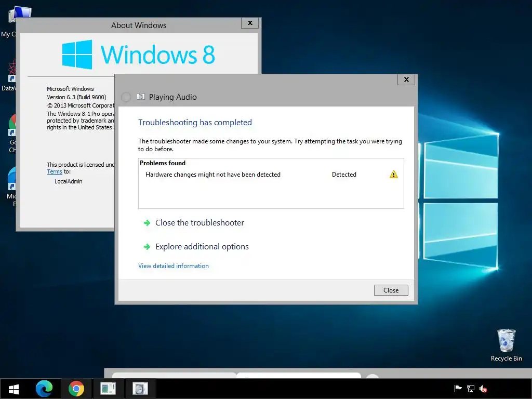Open the Terms link in About Windows
The width and height of the screenshot is (532, 399).
54,171
